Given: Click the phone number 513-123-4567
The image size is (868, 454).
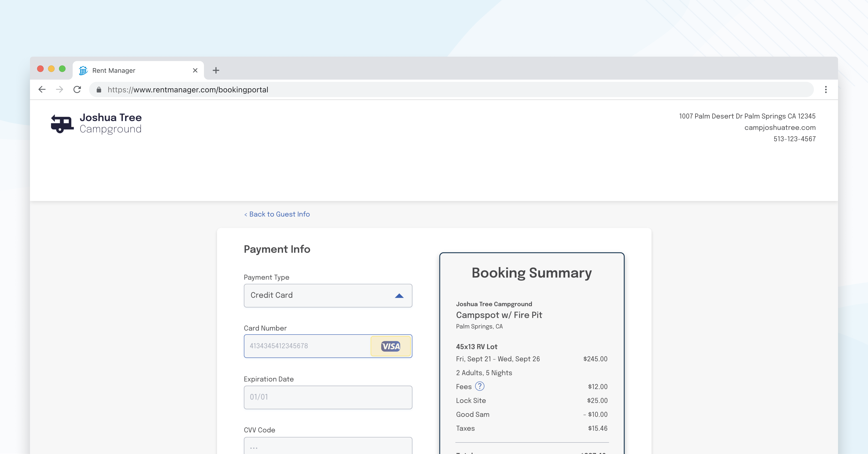Looking at the screenshot, I should click(x=795, y=139).
